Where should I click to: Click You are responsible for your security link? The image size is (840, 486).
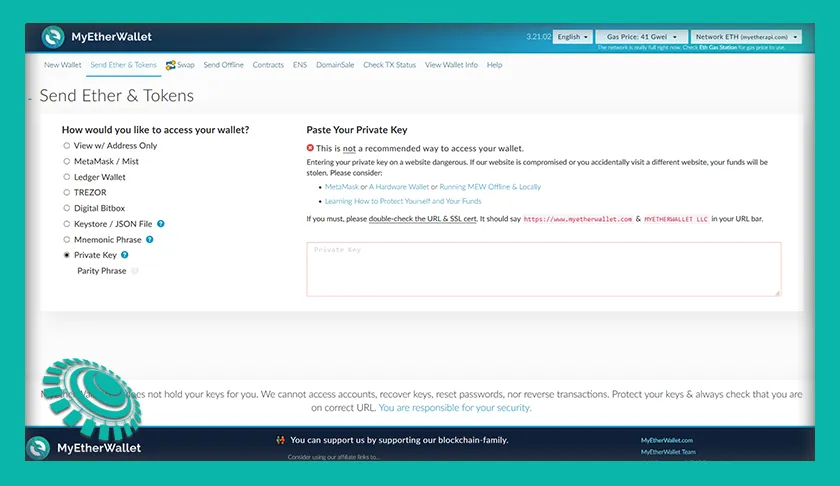(455, 408)
